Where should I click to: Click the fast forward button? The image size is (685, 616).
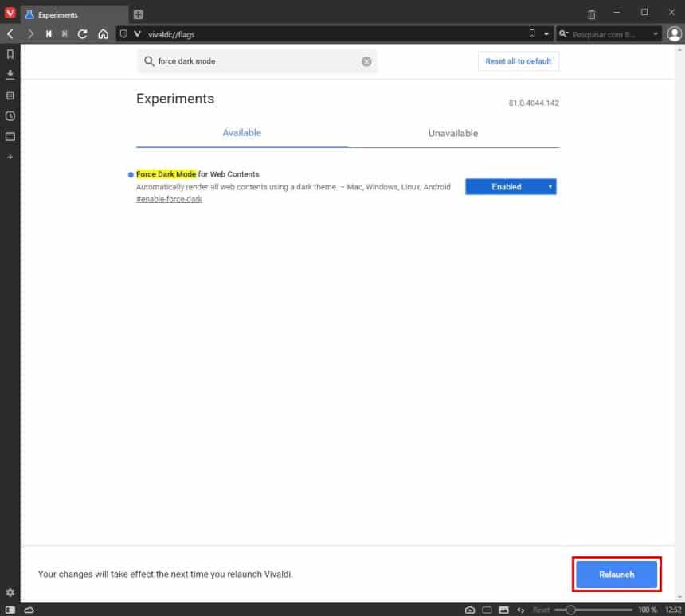(65, 34)
